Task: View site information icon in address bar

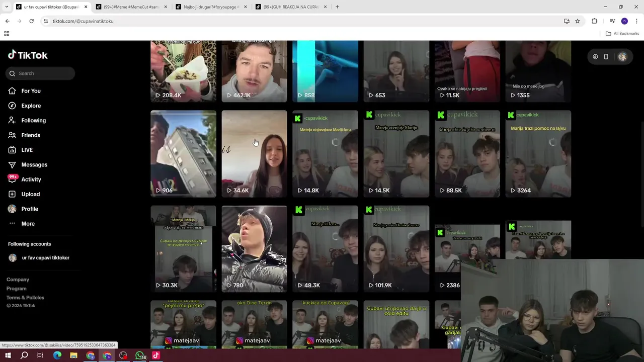Action: coord(46,21)
